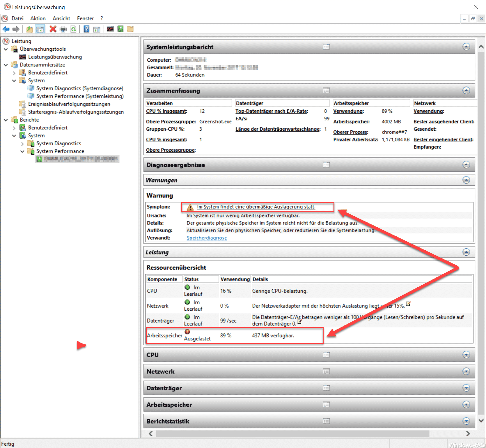Expand the CPU section
Viewport: 486px width, 448px height.
point(466,355)
